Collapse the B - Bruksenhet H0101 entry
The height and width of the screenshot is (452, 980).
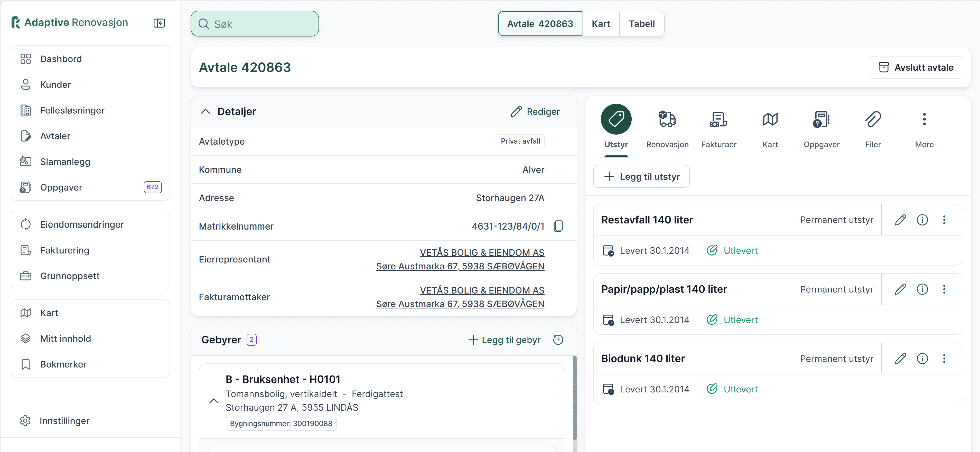pyautogui.click(x=214, y=401)
